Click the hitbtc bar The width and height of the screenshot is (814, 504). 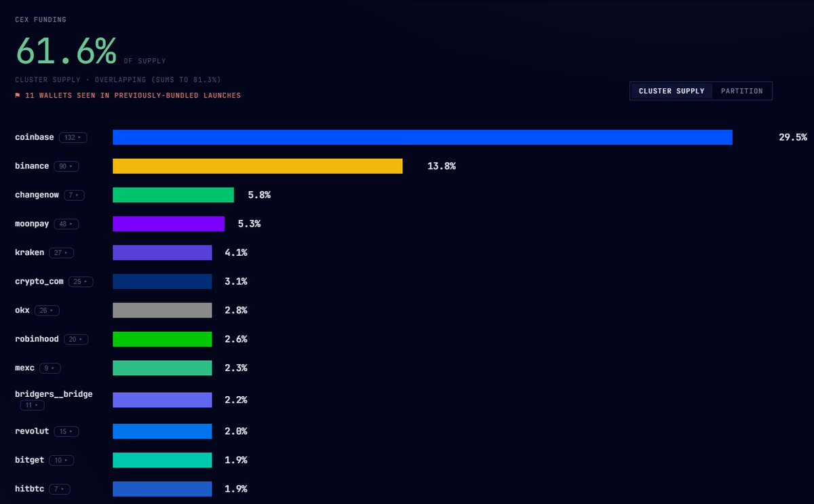click(x=162, y=489)
